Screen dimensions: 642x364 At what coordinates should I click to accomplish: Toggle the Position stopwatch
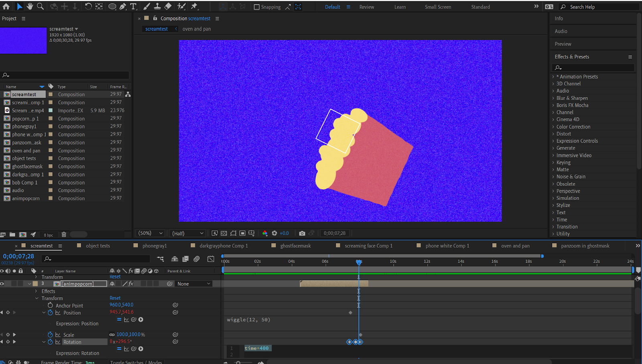pyautogui.click(x=50, y=313)
